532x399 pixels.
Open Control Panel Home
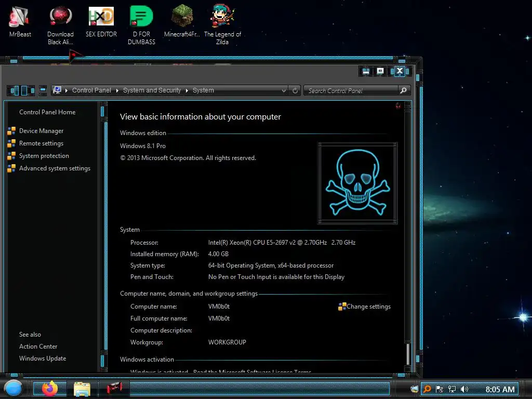[47, 112]
